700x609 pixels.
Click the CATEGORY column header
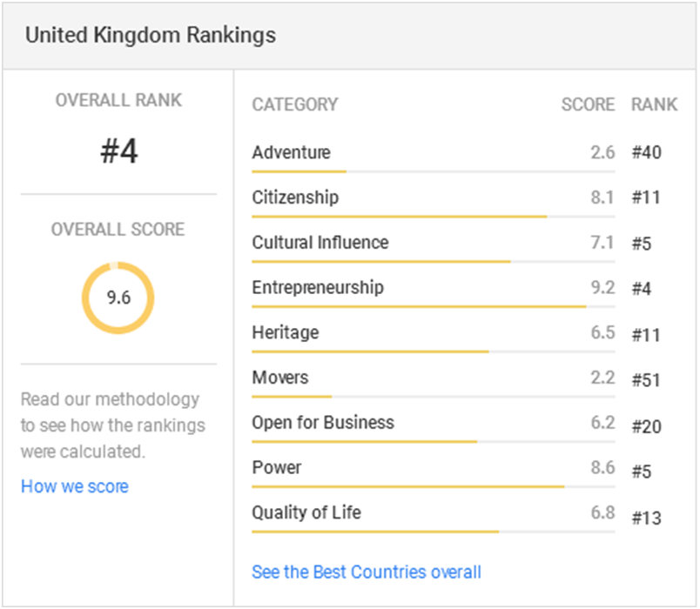295,104
